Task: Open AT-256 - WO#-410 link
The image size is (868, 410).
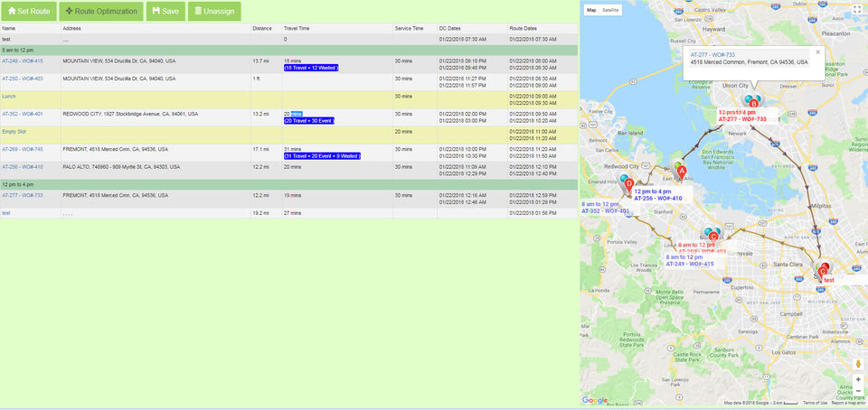Action: 22,166
